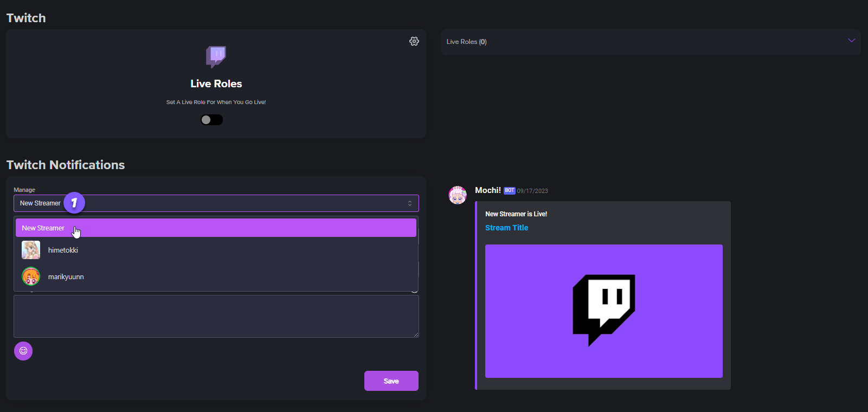Image resolution: width=868 pixels, height=412 pixels.
Task: Open the Manage streamer dropdown
Action: click(216, 203)
